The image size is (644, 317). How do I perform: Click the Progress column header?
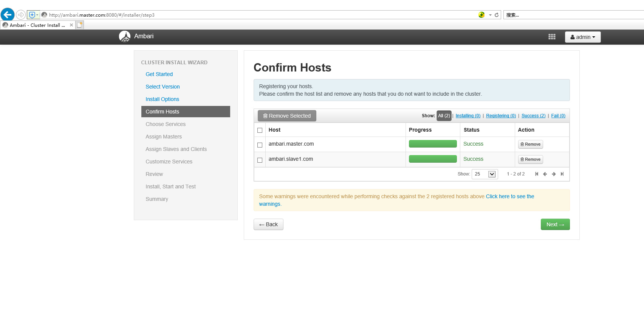(420, 130)
